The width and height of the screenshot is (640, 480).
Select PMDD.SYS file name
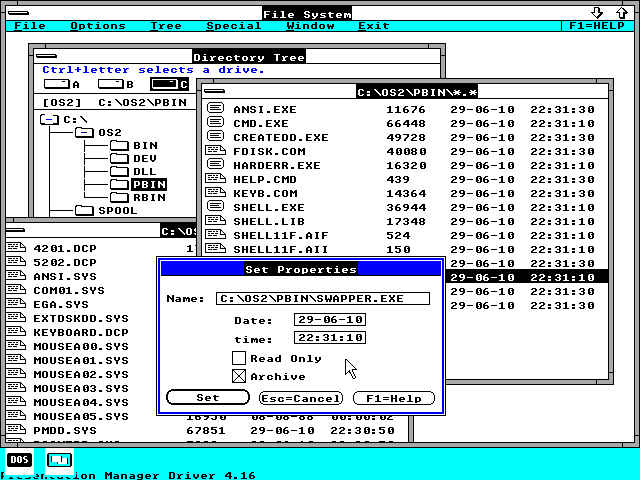click(65, 431)
